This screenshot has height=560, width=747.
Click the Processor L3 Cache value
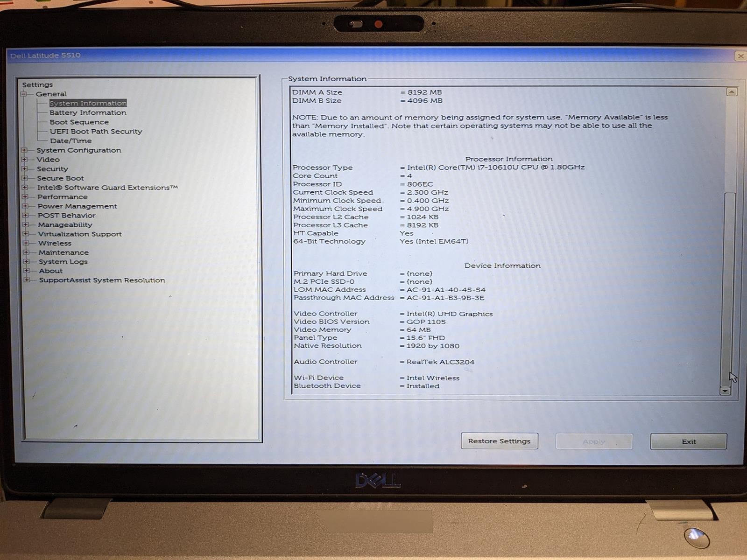coord(423,225)
